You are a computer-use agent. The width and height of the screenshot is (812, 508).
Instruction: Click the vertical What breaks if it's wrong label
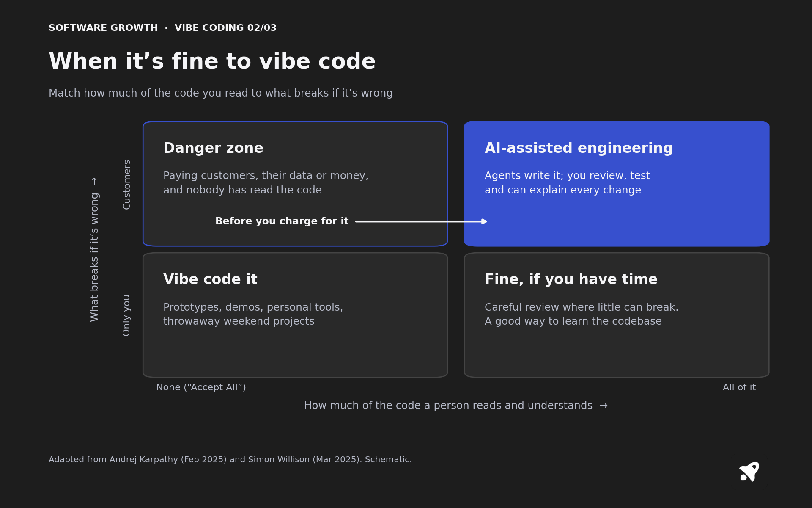point(94,249)
